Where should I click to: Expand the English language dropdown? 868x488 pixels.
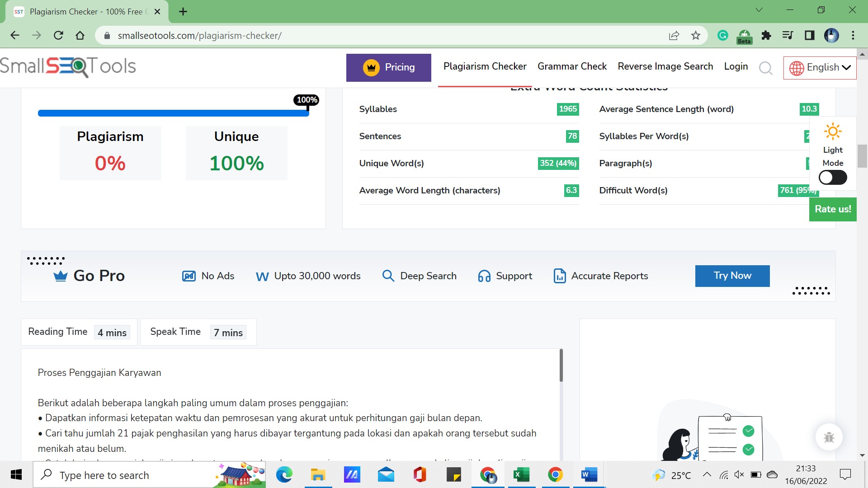pos(820,67)
